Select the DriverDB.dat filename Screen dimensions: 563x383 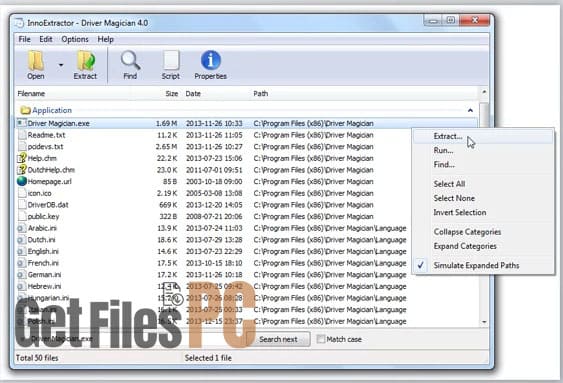(48, 205)
